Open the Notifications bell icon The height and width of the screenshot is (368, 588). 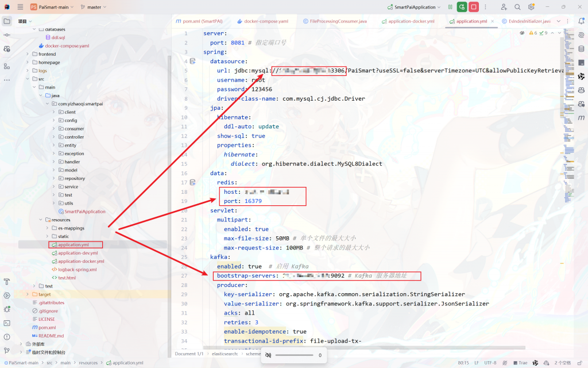pyautogui.click(x=581, y=21)
